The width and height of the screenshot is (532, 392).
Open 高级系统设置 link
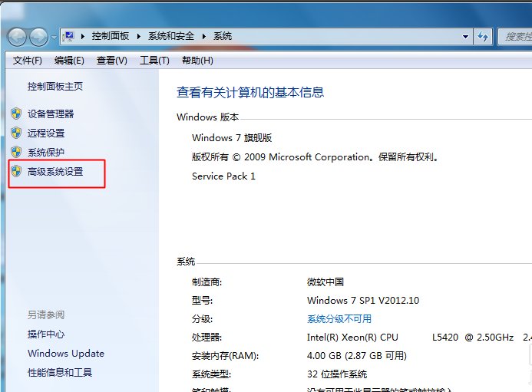click(55, 172)
